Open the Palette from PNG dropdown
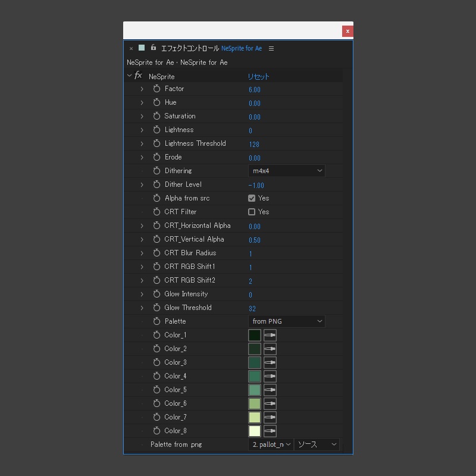476x476 pixels. click(286, 321)
